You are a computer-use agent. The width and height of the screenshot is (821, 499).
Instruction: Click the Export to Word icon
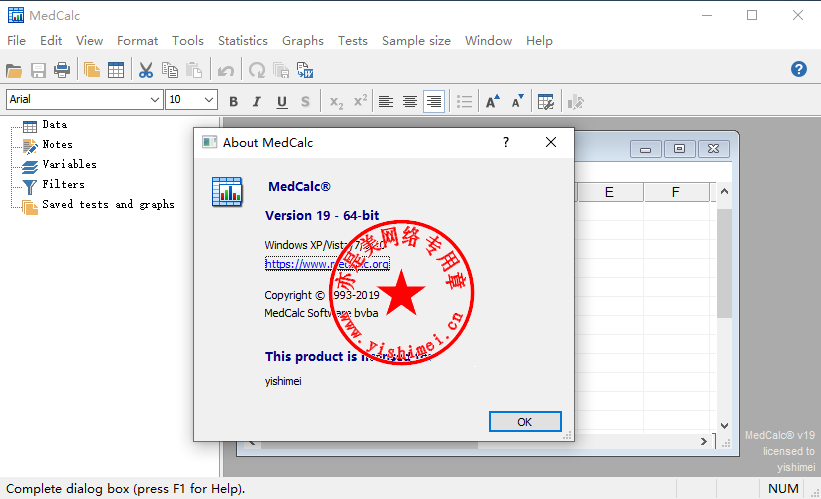coord(305,70)
